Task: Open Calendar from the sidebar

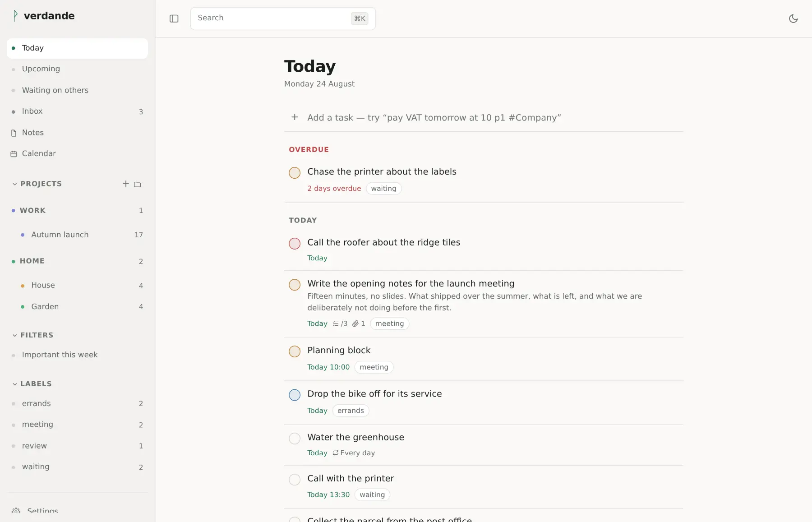Action: point(78,153)
